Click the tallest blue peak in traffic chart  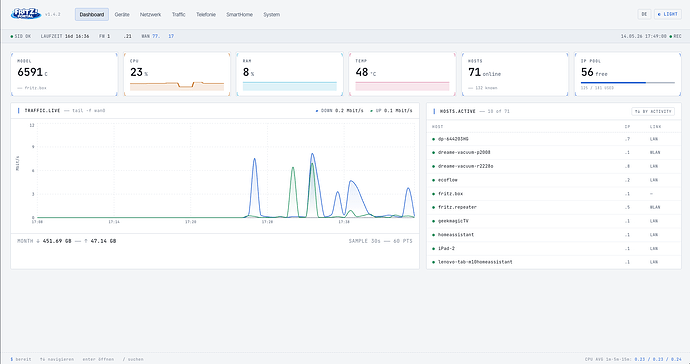click(312, 154)
